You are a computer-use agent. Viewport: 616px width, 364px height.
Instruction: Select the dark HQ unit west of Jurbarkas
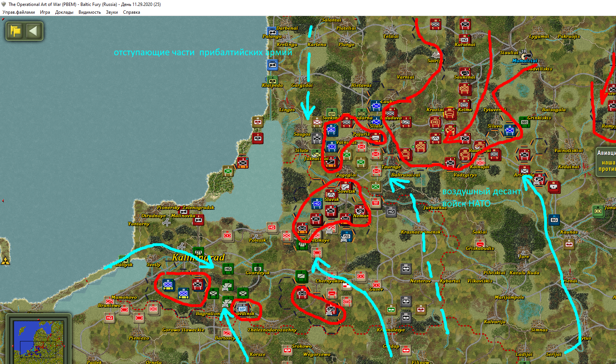click(x=391, y=211)
